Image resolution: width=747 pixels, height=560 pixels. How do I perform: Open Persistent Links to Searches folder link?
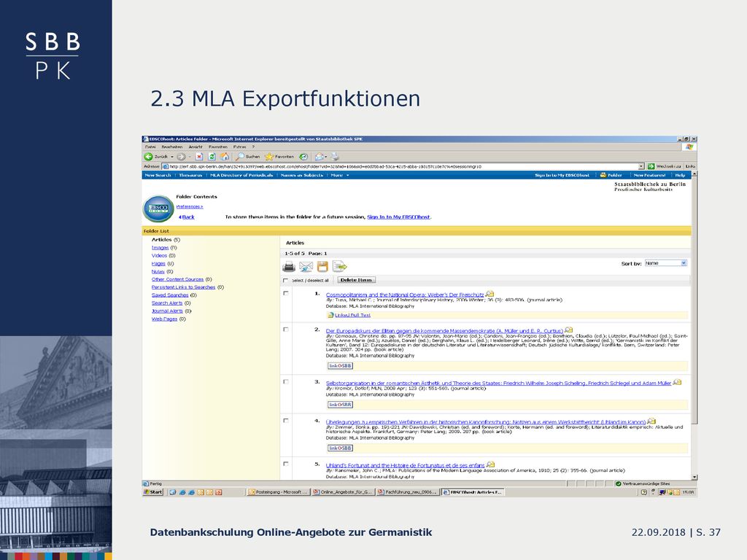pyautogui.click(x=183, y=287)
